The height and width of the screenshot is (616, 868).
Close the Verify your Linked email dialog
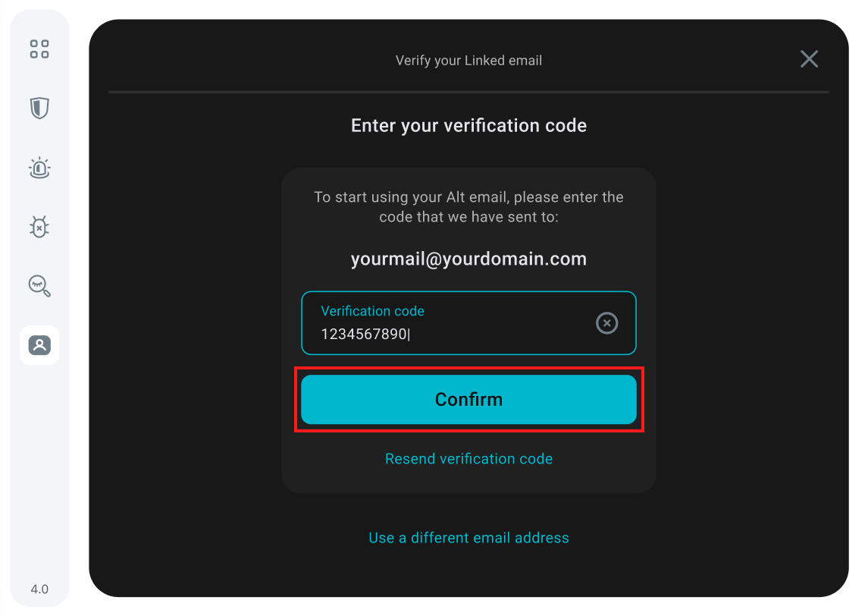coord(809,59)
